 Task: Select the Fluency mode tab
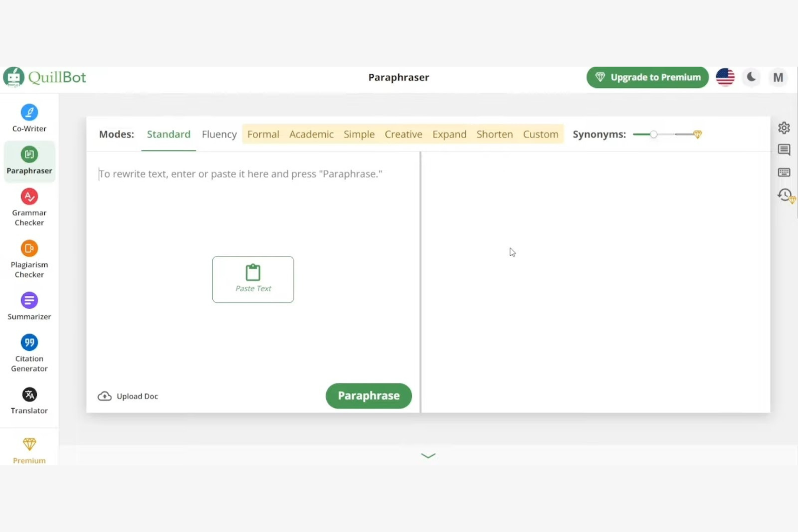coord(219,134)
